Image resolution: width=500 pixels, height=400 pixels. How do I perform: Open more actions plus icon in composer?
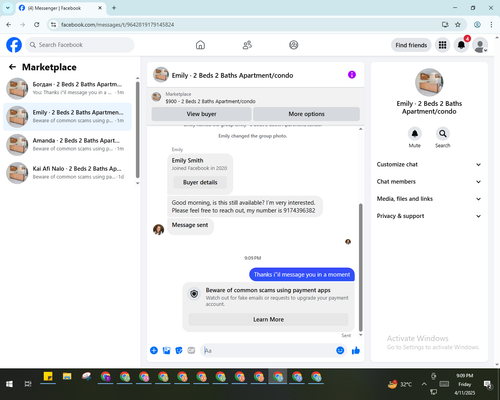click(x=154, y=350)
